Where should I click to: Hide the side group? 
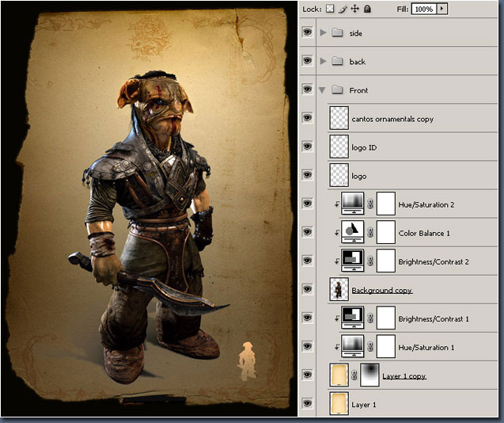pyautogui.click(x=307, y=32)
